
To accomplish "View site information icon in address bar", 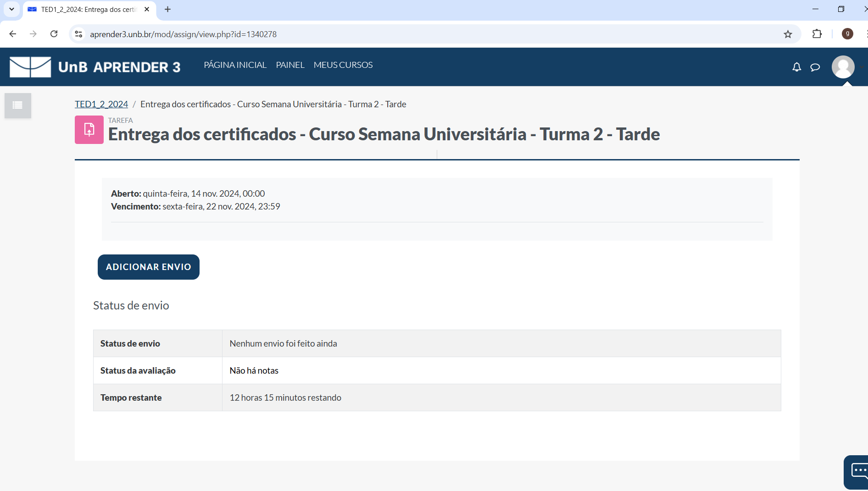I will pos(79,34).
